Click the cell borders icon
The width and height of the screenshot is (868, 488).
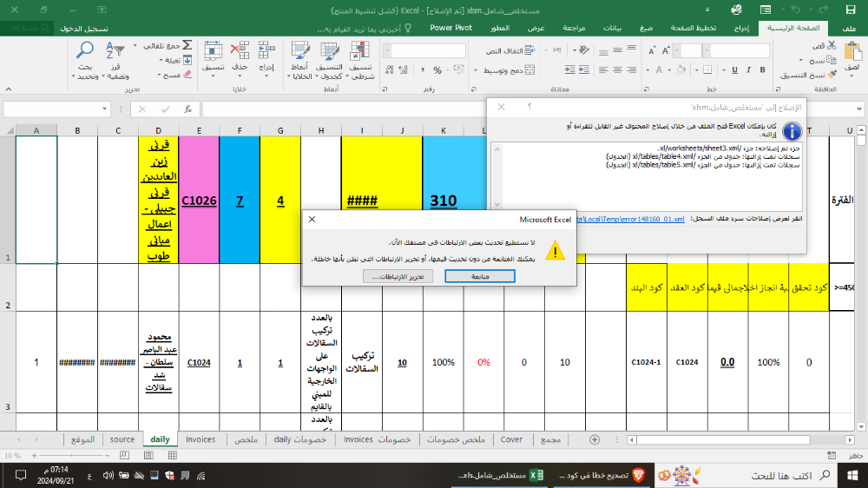(x=707, y=69)
